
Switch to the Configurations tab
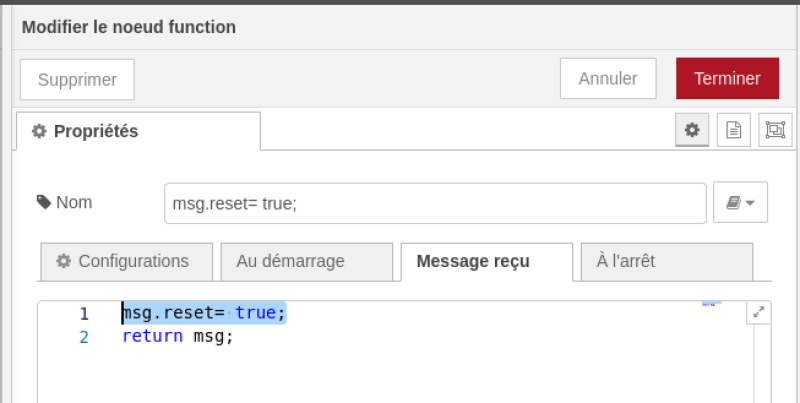(126, 261)
